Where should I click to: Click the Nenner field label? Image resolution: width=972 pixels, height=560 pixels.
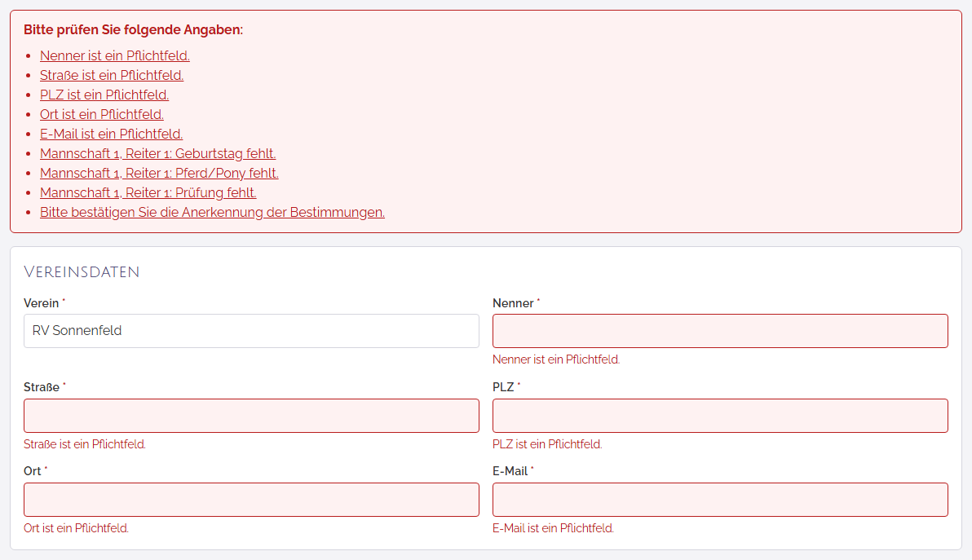point(513,303)
